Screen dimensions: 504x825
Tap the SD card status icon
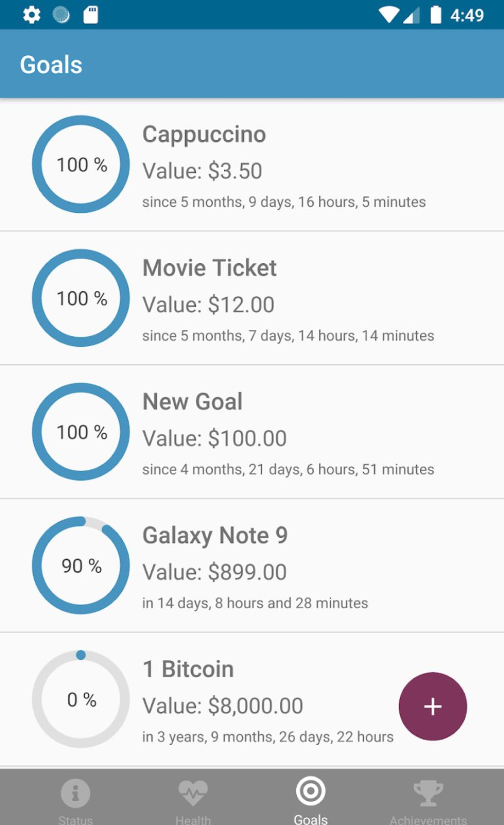[x=91, y=15]
